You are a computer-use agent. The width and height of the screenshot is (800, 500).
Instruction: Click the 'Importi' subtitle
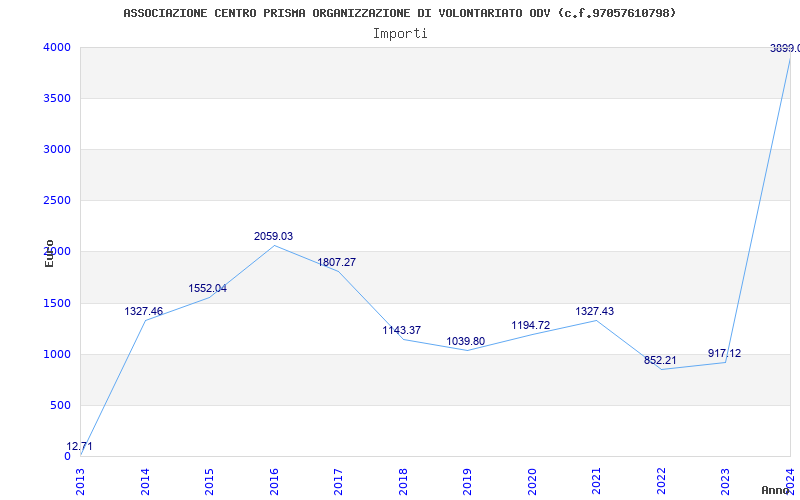tap(400, 34)
